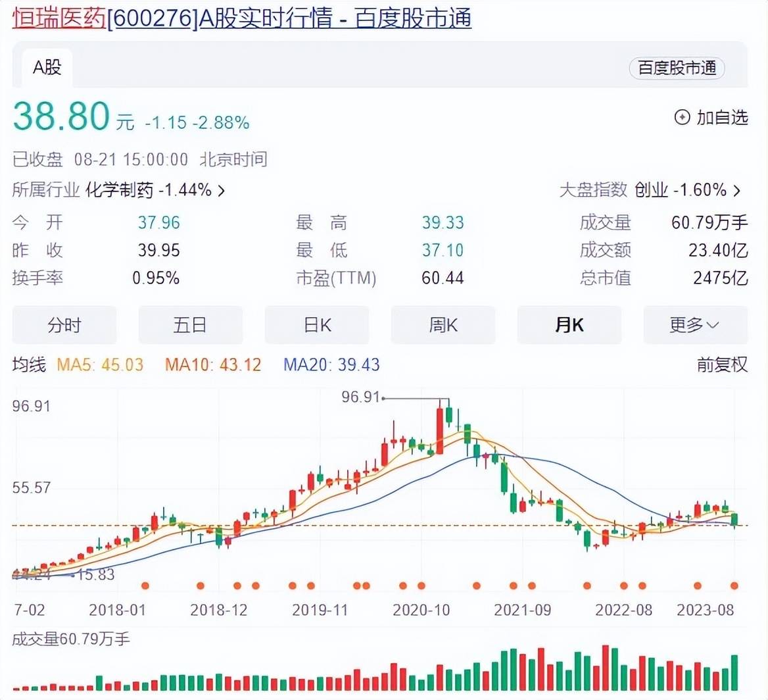This screenshot has width=768, height=700.
Task: Click the 2022-08 date axis label
Action: click(623, 611)
